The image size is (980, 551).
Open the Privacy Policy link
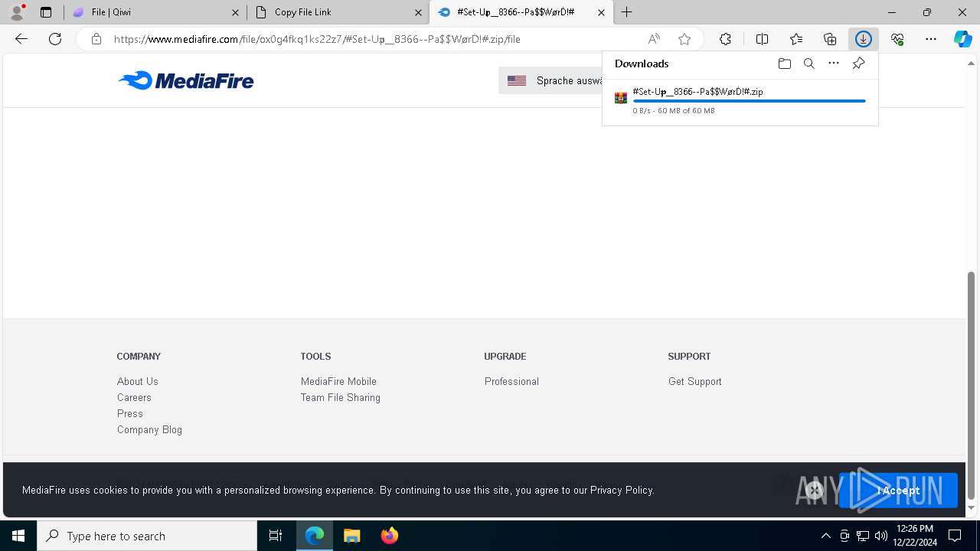[622, 490]
